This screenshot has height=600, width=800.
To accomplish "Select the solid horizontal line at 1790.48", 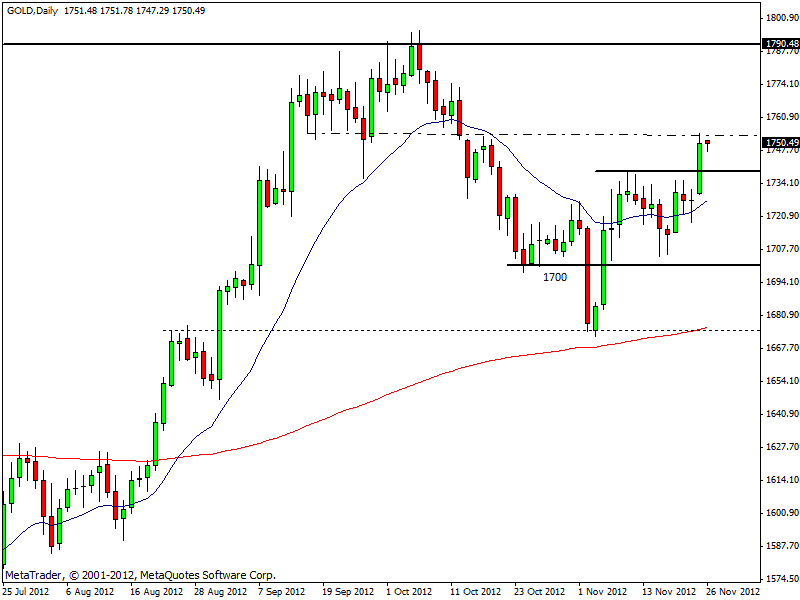I will click(x=200, y=44).
